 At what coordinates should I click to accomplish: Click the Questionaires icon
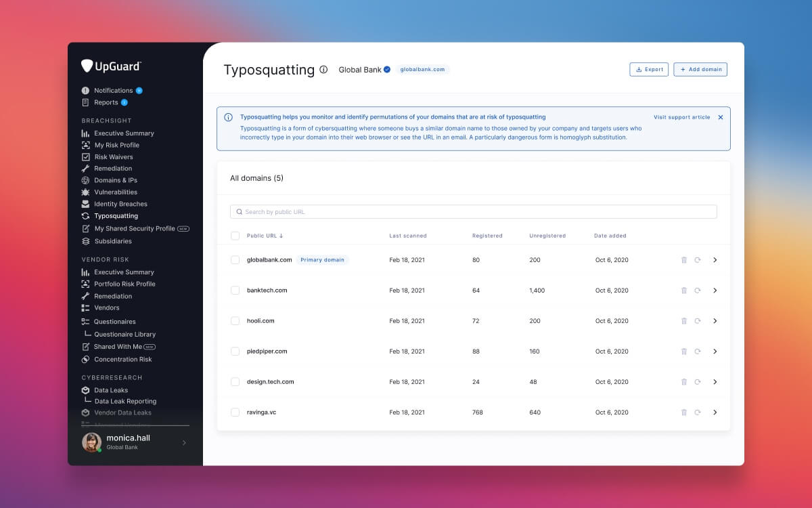coord(85,322)
